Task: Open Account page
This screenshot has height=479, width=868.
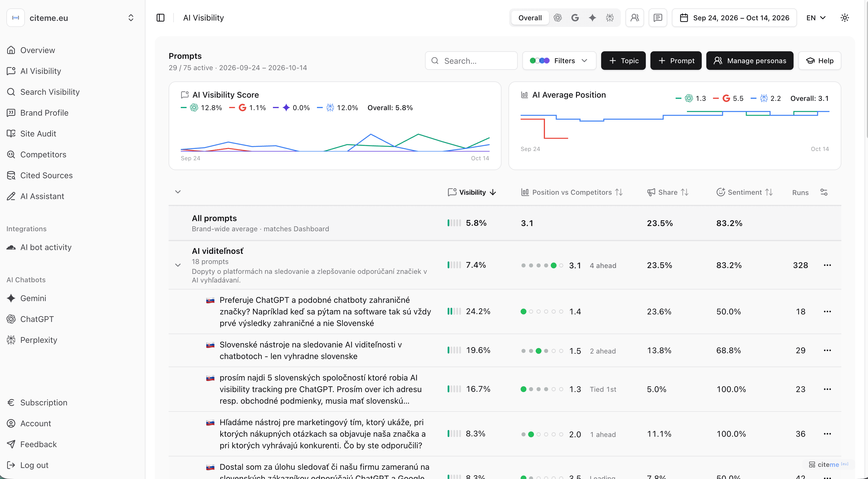Action: click(x=35, y=423)
